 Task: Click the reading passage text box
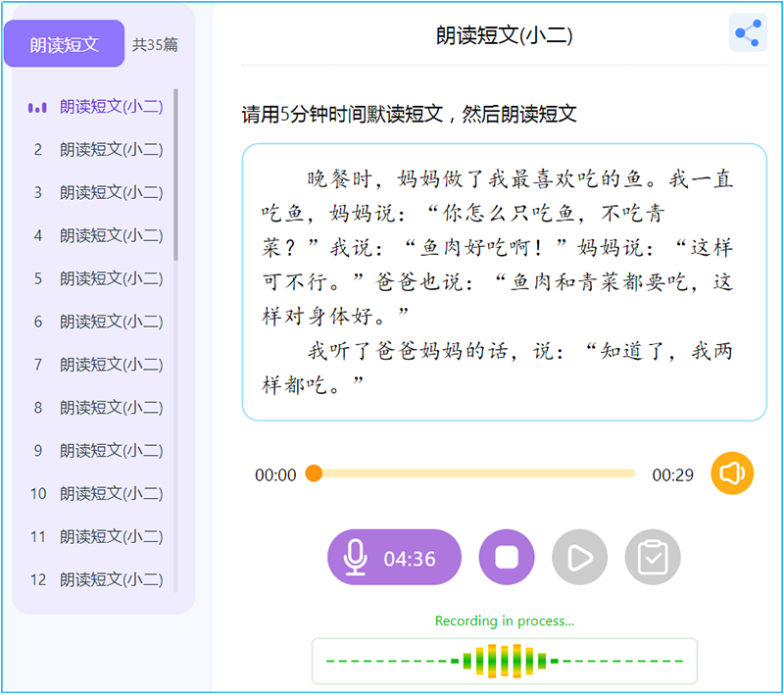coord(504,282)
